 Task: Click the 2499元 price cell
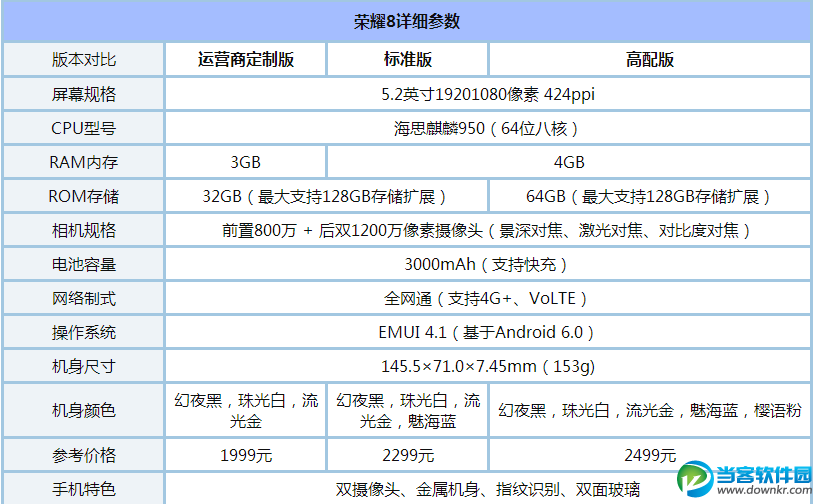[650, 455]
